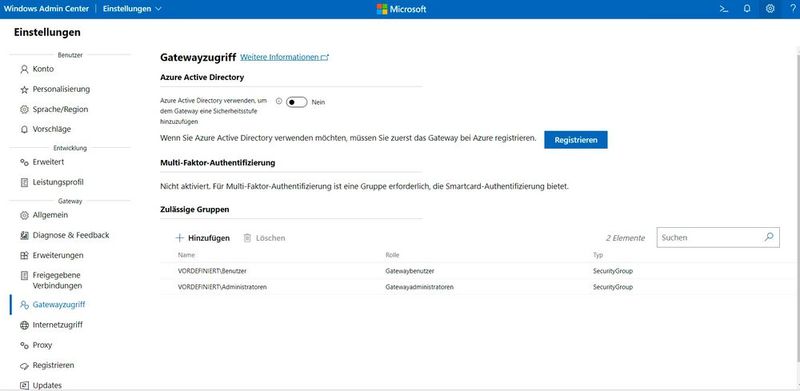Viewport: 800px width, 391px height.
Task: Select Leistungsprofil label in the sidebar
Action: coord(58,182)
